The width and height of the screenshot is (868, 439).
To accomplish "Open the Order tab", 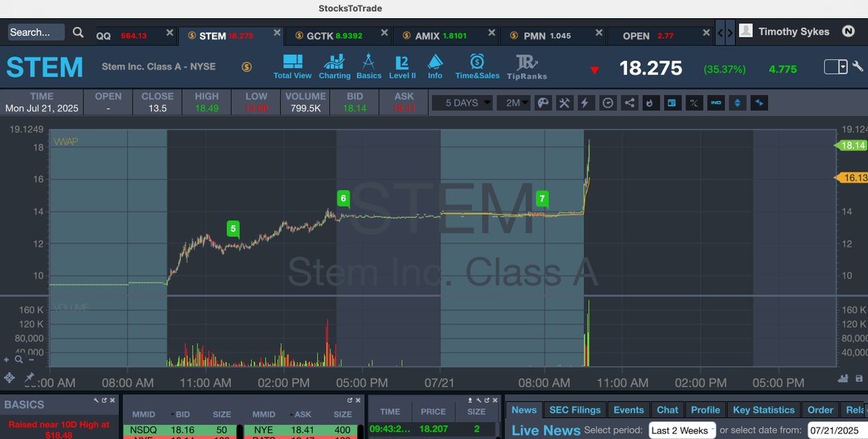I will pyautogui.click(x=819, y=409).
